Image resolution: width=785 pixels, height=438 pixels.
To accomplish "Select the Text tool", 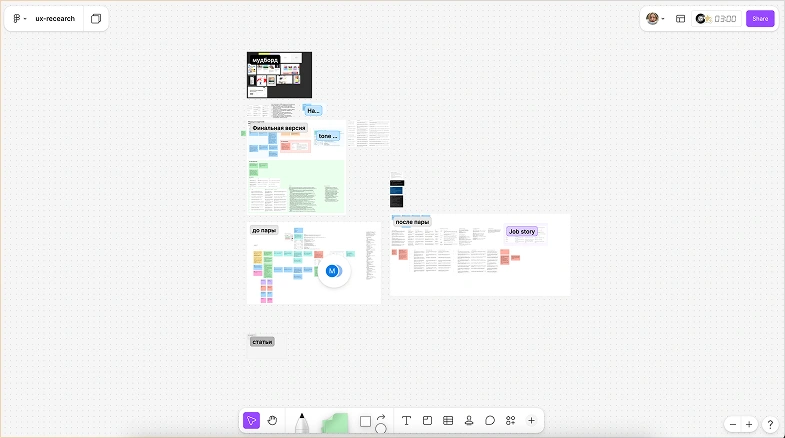I will click(x=407, y=420).
